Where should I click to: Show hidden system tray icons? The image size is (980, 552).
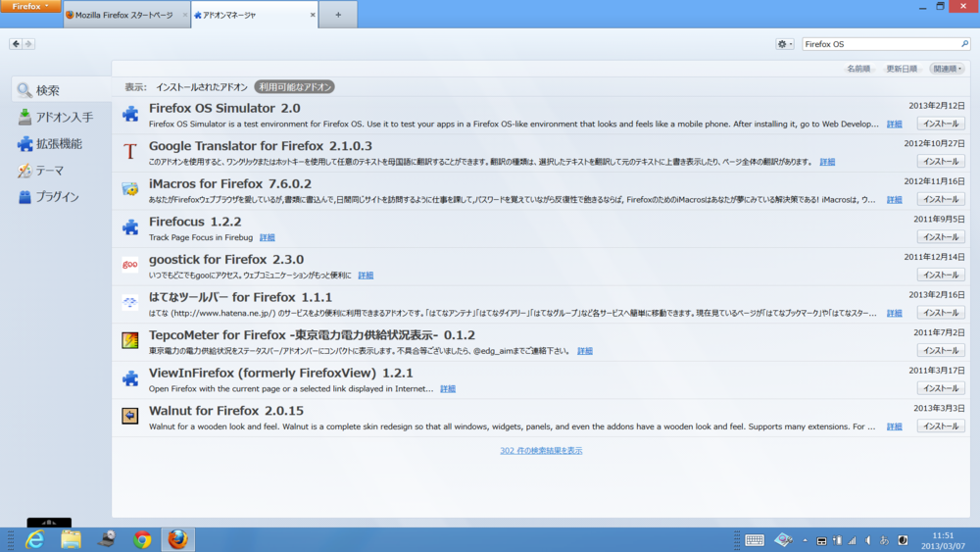(805, 540)
